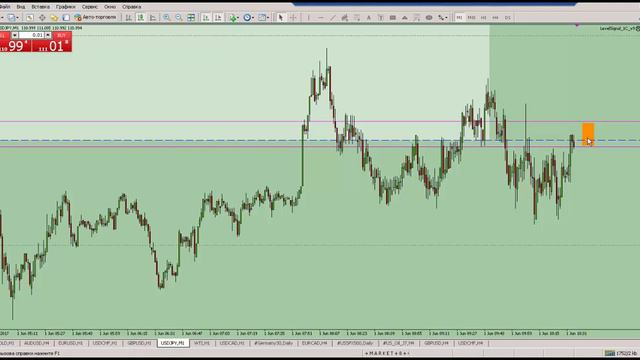Open the new chart tool
Viewport: 640px width, 360px height.
point(11,18)
